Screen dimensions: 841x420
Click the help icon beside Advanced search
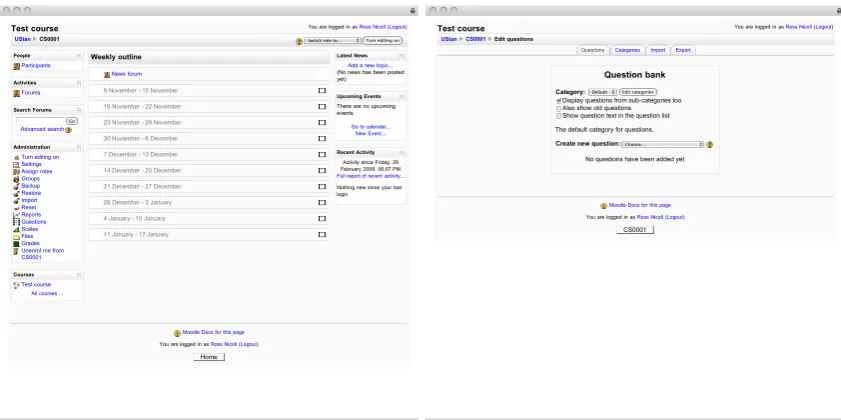pyautogui.click(x=69, y=130)
